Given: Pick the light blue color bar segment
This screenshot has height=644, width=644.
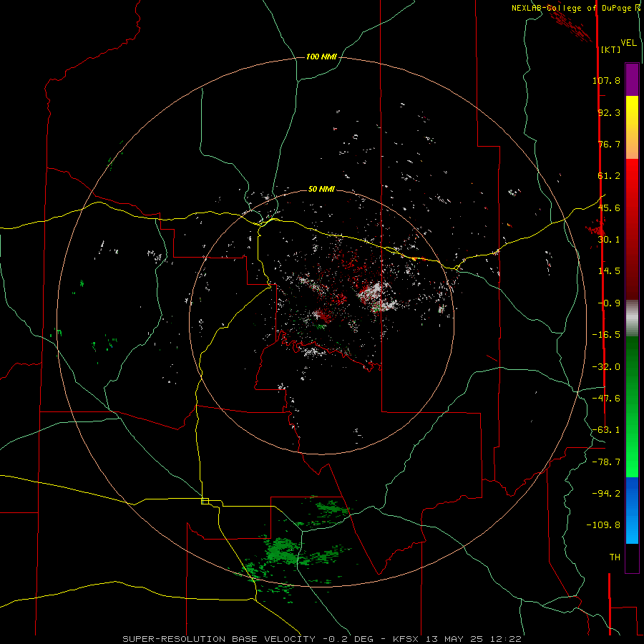Looking at the screenshot, I should (x=632, y=528).
